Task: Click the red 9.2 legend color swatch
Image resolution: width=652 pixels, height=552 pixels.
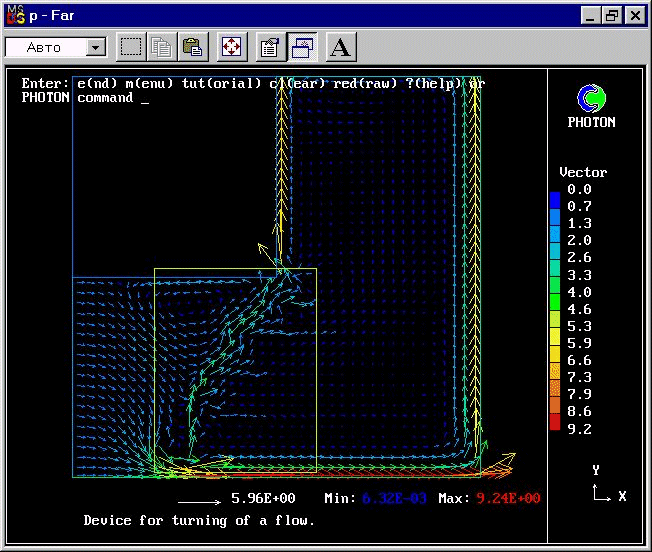Action: 555,427
